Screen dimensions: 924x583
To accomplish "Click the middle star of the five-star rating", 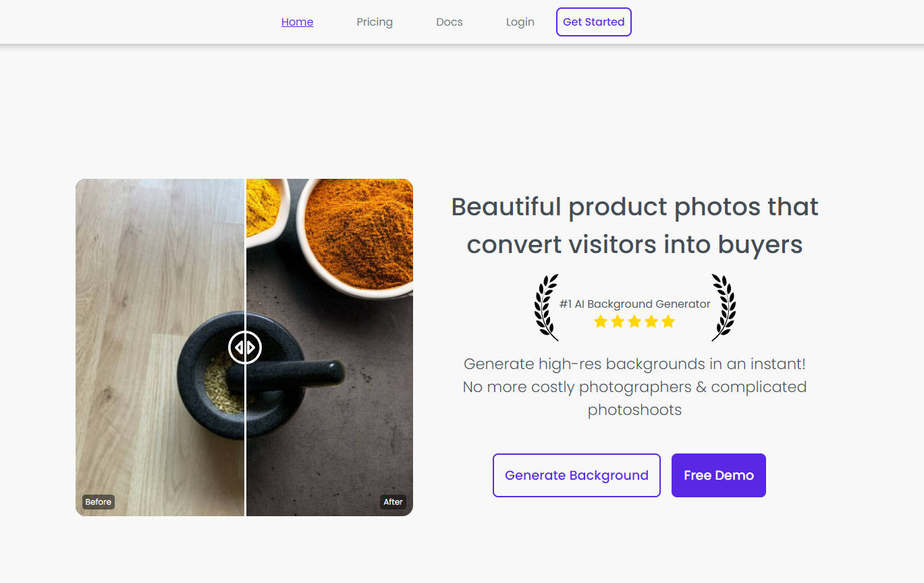I will click(634, 322).
